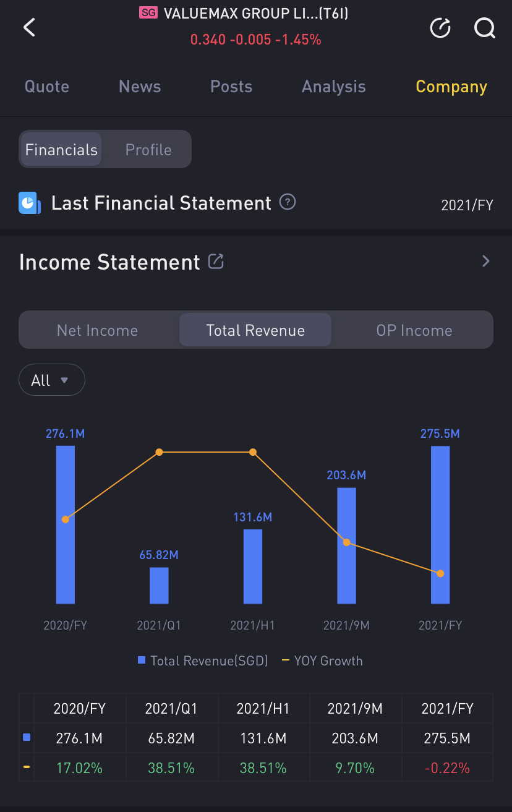512x812 pixels.
Task: Open the All period dropdown
Action: point(52,380)
